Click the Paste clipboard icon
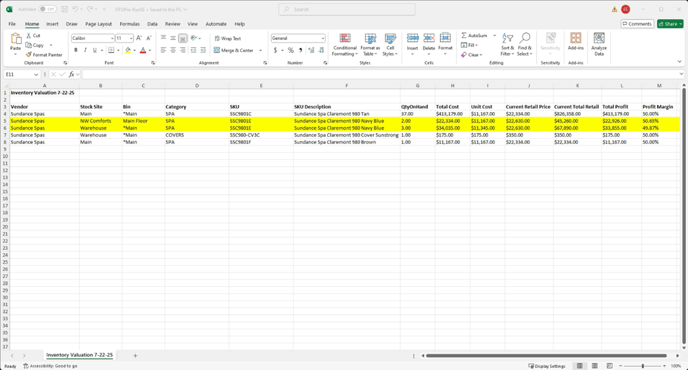This screenshot has height=370, width=688. tap(16, 39)
